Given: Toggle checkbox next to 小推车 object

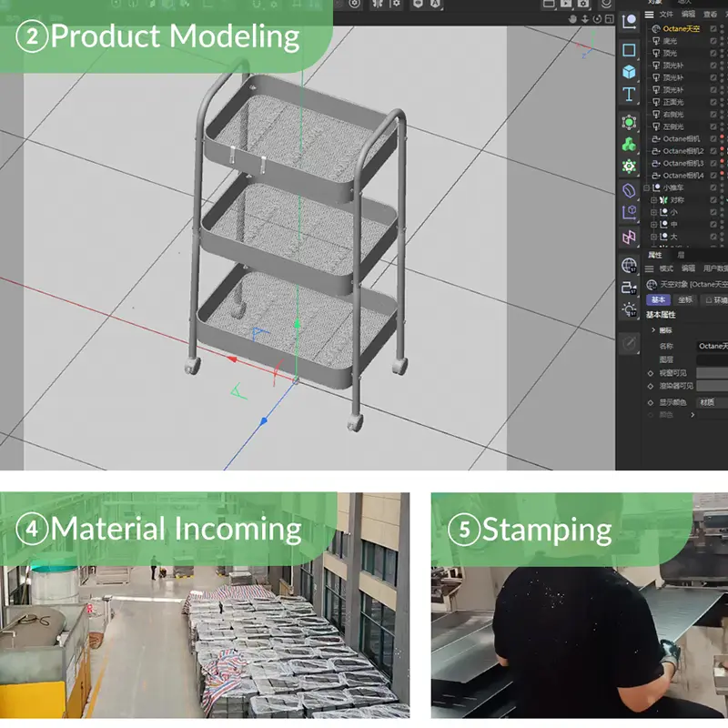Looking at the screenshot, I should [x=713, y=187].
